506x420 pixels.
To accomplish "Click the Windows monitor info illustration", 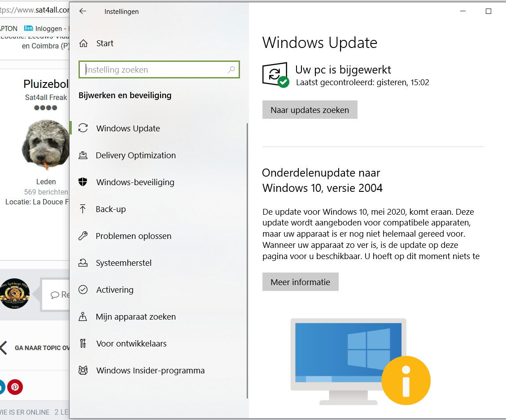I will pos(361,362).
